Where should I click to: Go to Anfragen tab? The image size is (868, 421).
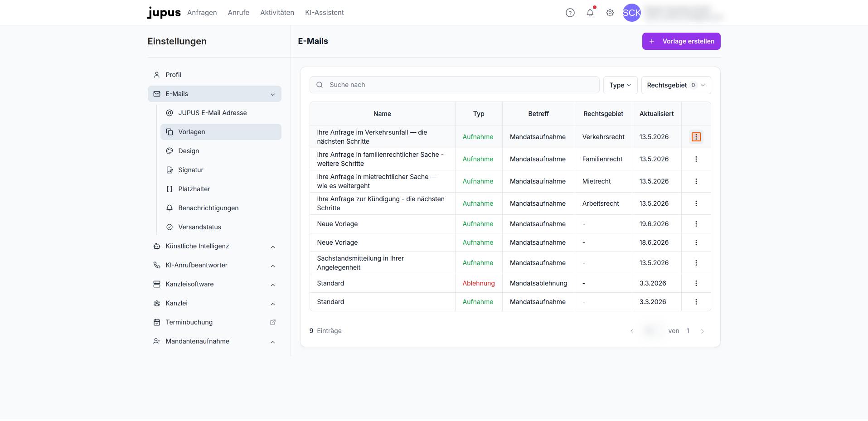click(202, 13)
